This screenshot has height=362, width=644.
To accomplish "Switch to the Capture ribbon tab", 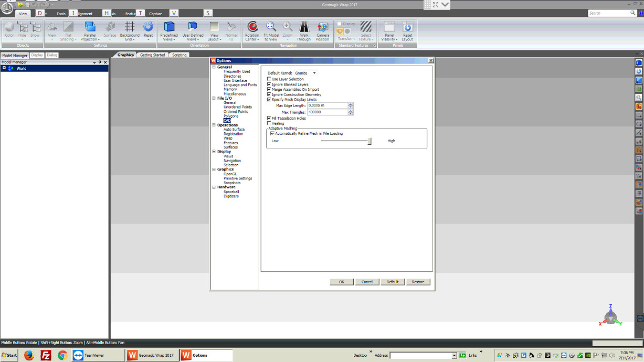I will (x=156, y=14).
